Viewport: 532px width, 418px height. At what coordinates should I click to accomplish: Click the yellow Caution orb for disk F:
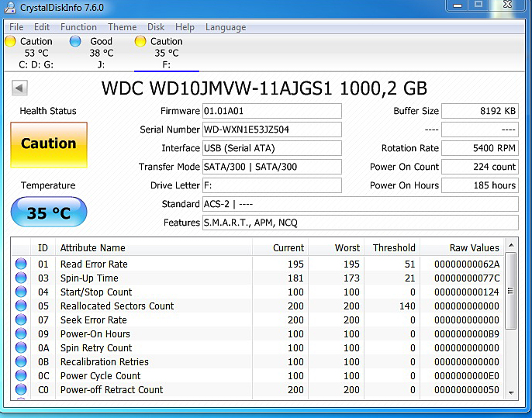click(140, 41)
